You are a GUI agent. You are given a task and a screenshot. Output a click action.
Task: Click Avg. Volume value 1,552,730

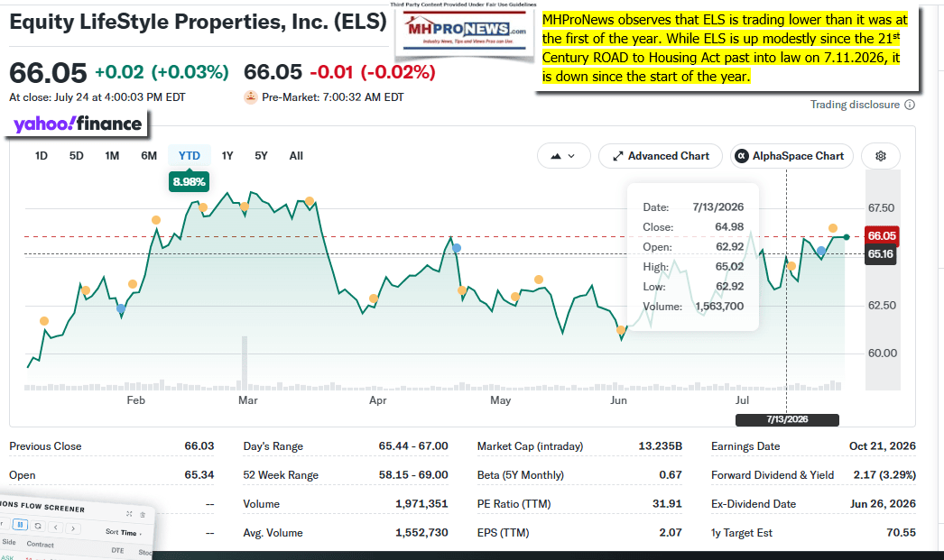pyautogui.click(x=421, y=533)
